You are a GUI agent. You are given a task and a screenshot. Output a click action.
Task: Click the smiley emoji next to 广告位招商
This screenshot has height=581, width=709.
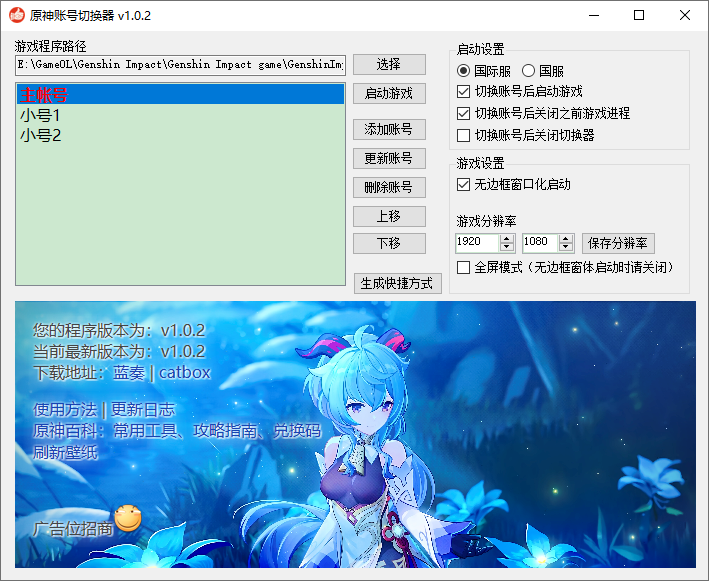(x=128, y=519)
